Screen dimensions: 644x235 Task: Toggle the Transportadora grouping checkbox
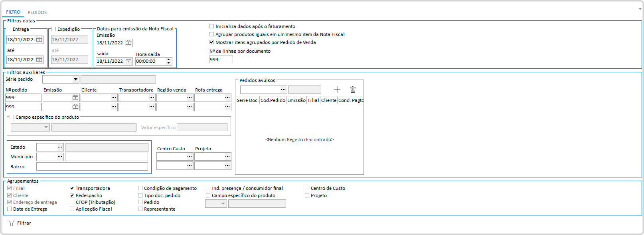coord(72,188)
